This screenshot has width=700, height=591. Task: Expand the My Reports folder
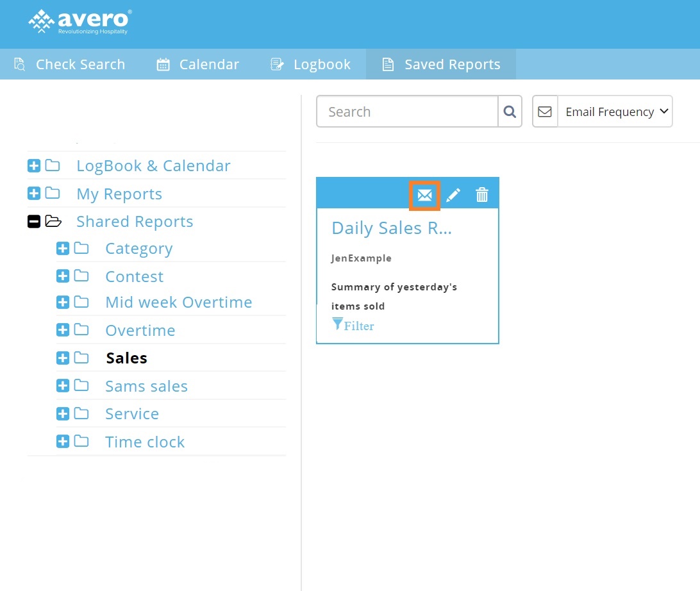(34, 194)
